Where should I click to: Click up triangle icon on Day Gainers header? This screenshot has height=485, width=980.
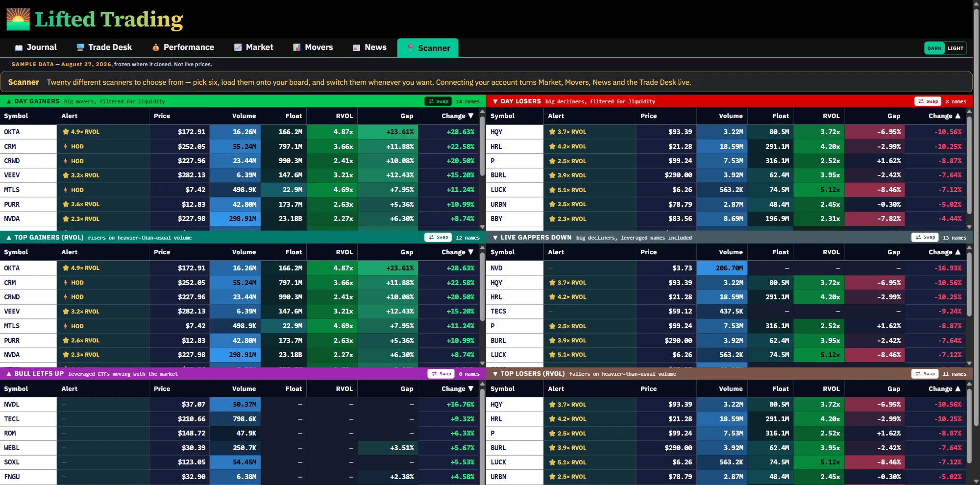pos(9,101)
